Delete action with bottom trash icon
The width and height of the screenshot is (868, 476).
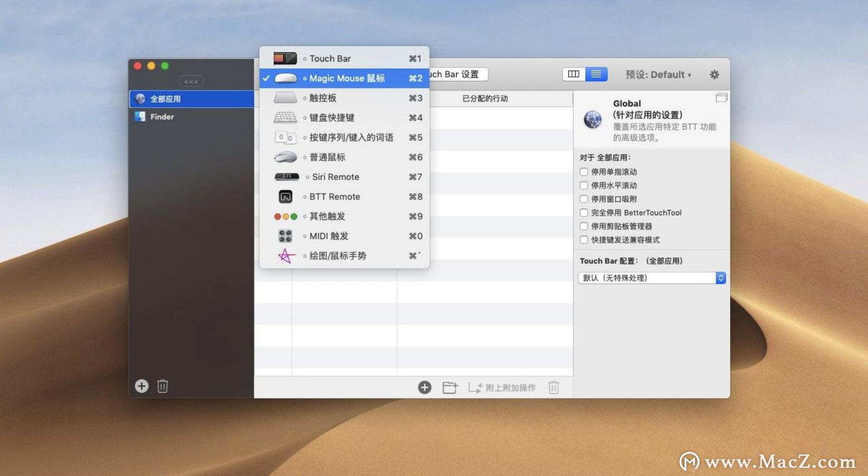(x=554, y=387)
